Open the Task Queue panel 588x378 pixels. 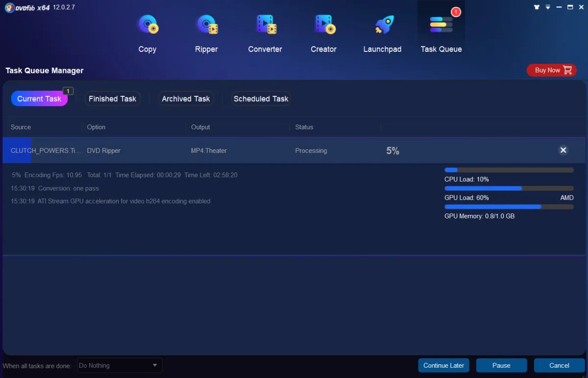[x=441, y=33]
